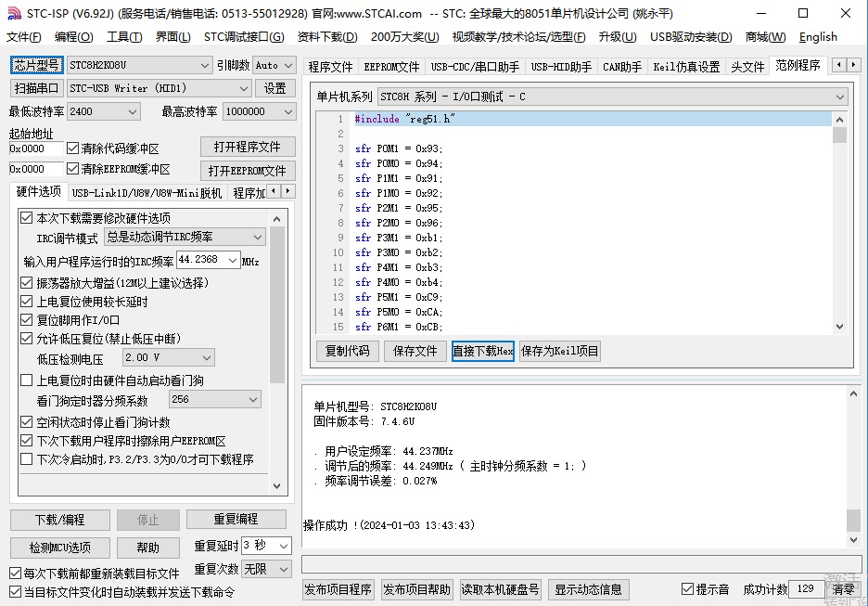This screenshot has height=606, width=868.
Task: Click up arrow of hardware options scrollbar
Action: 276,219
